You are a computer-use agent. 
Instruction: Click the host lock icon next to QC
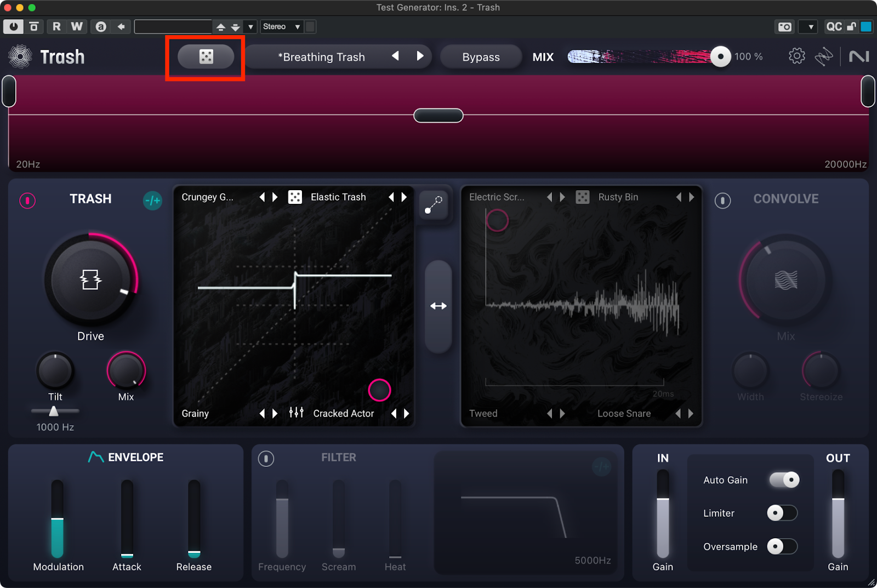(x=851, y=26)
